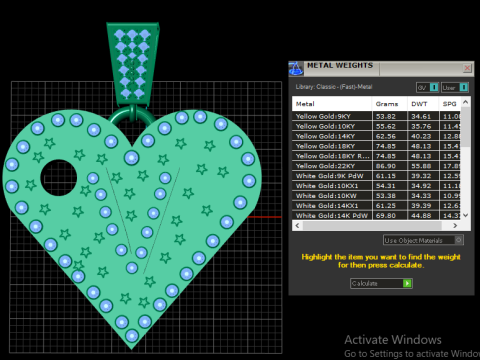Screen dimensions: 480x360
Task: Click the 34.92 DWT value
Action: click(x=421, y=186)
